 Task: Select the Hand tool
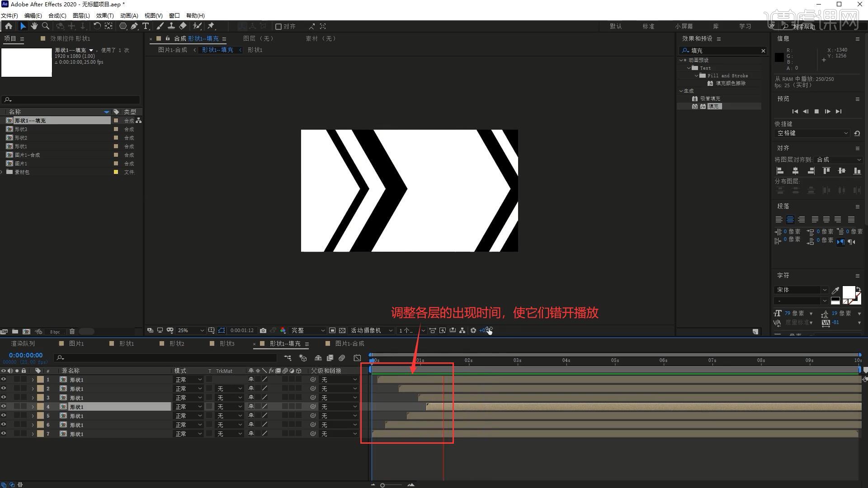34,26
